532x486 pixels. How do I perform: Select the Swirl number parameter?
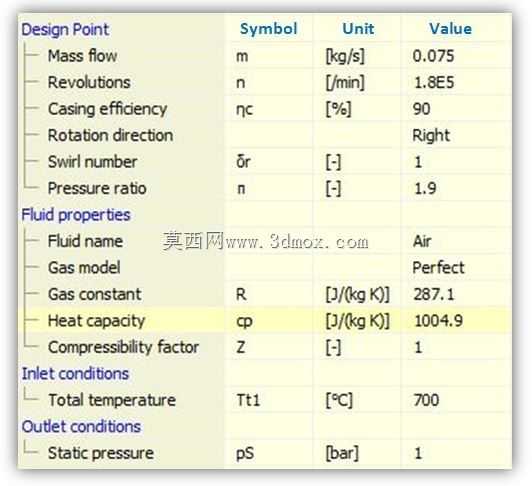click(93, 162)
